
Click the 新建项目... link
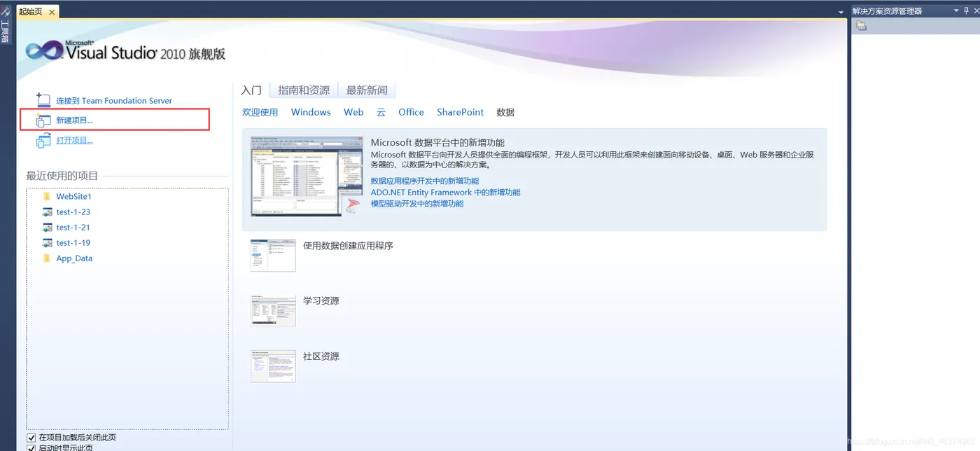tap(74, 120)
